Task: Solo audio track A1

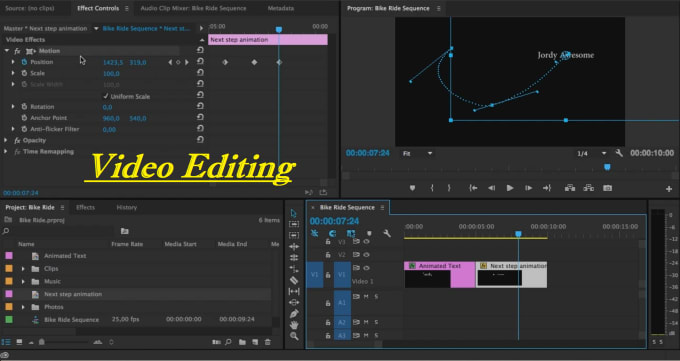Action: (x=376, y=297)
